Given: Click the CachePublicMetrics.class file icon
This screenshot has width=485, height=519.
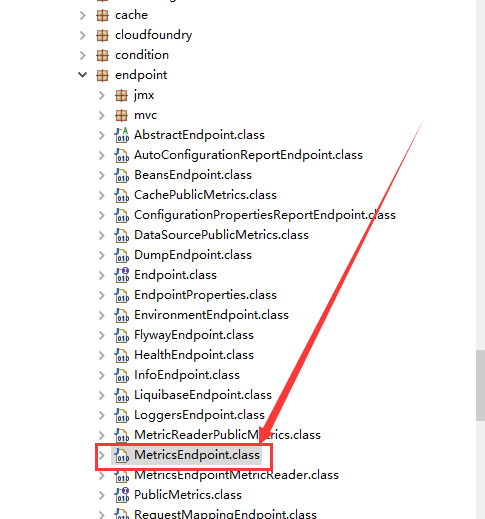Looking at the screenshot, I should (x=122, y=195).
